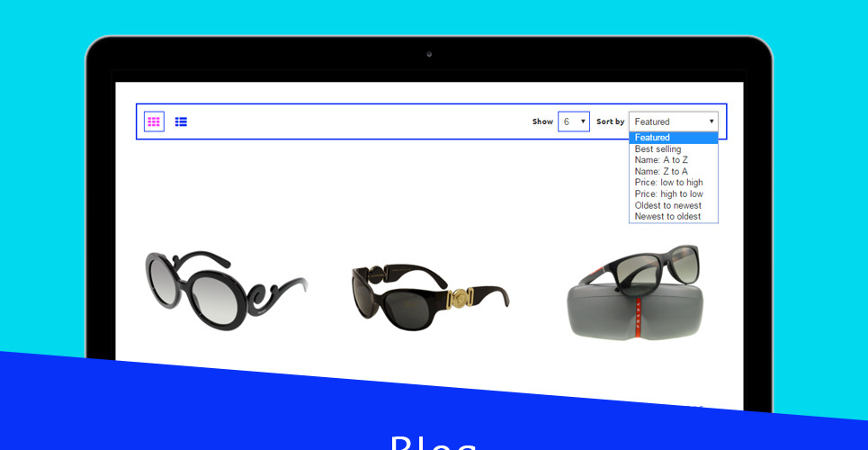Click the Blog heading on blue banner
Screen dimensions: 868x450
click(433, 443)
